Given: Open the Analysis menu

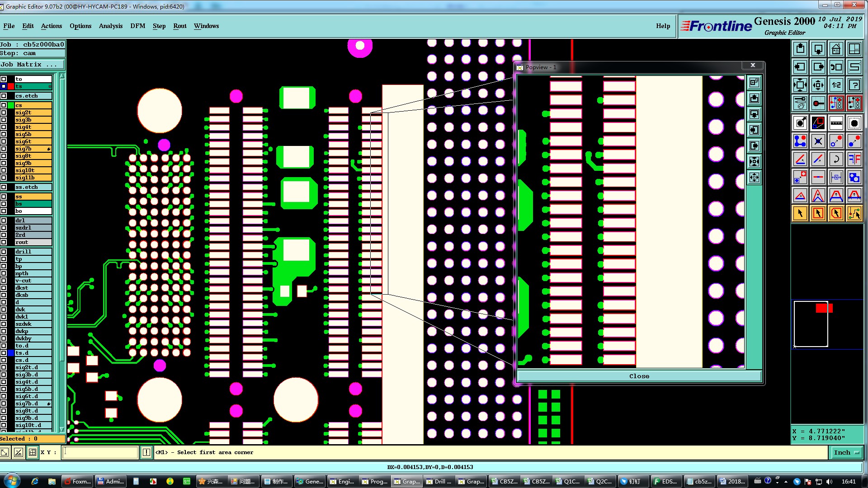Looking at the screenshot, I should (x=110, y=26).
